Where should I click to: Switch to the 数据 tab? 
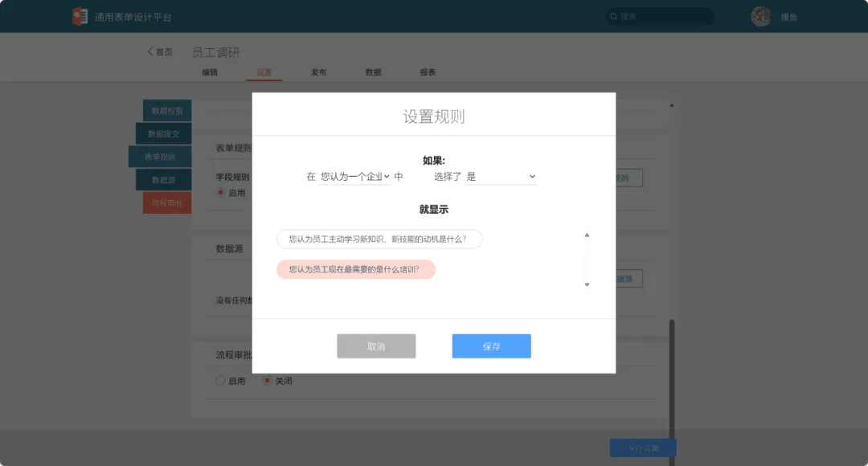(373, 72)
